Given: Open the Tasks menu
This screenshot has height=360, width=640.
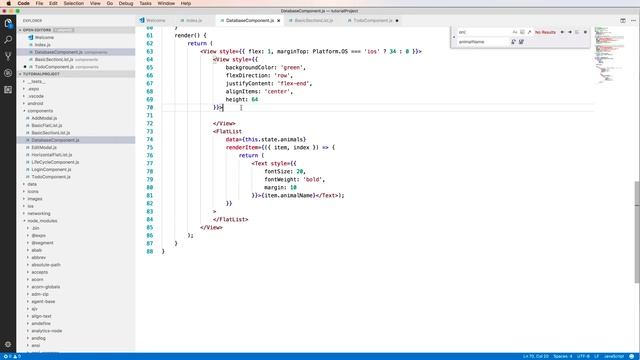Looking at the screenshot, I should pyautogui.click(x=145, y=3).
